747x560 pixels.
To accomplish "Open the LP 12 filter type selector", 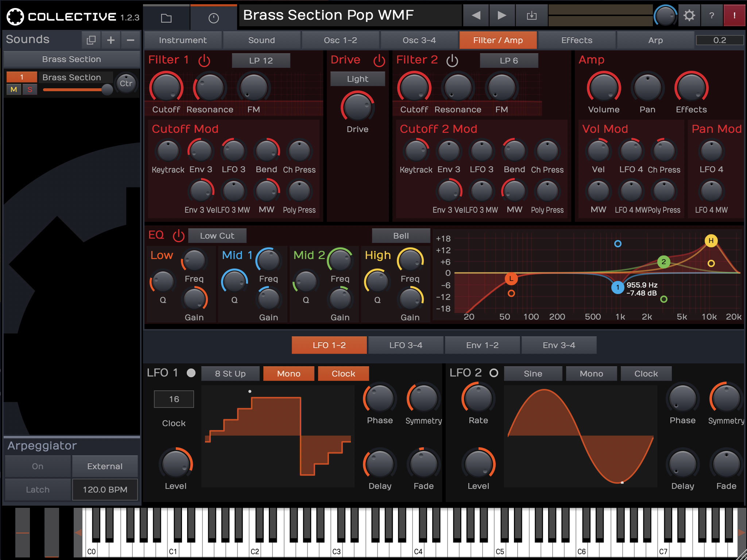I will (x=261, y=61).
